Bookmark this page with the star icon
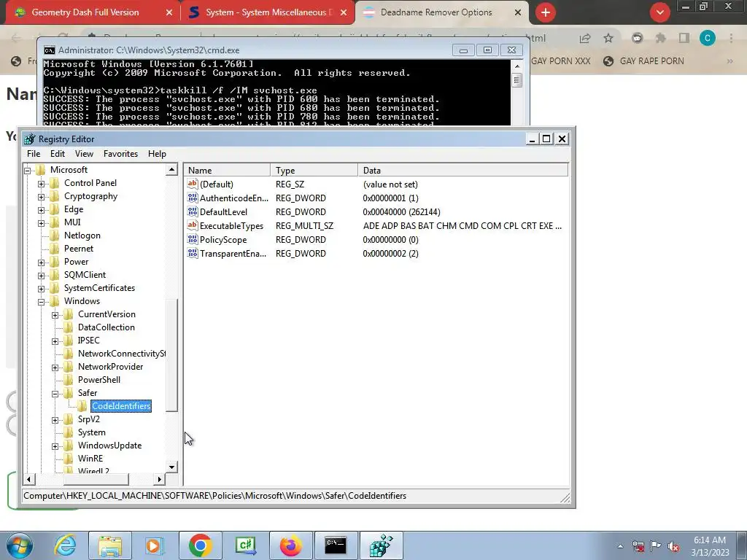This screenshot has height=560, width=747. [x=608, y=38]
